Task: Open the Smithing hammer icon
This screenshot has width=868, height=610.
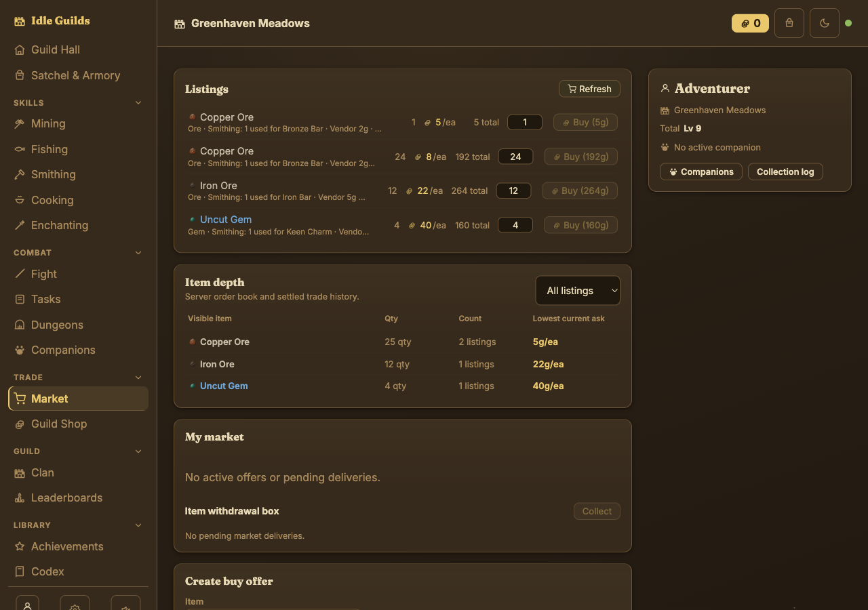Action: (20, 175)
